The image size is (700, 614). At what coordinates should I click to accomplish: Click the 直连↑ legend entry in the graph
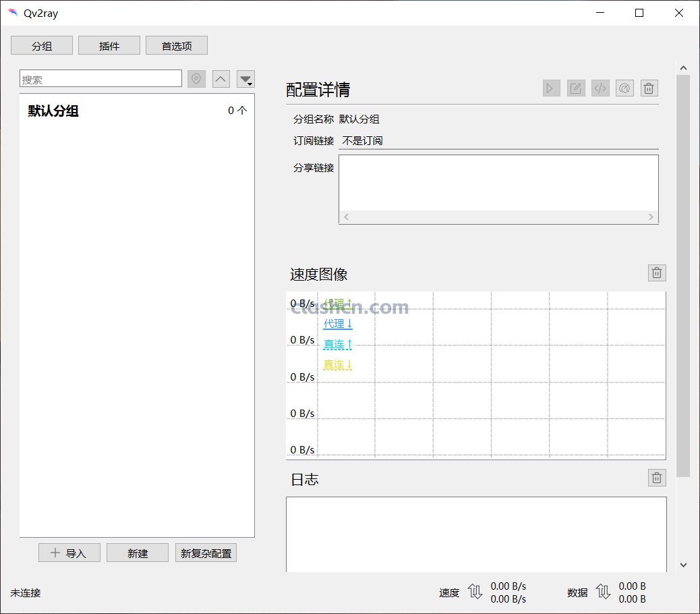pyautogui.click(x=338, y=344)
